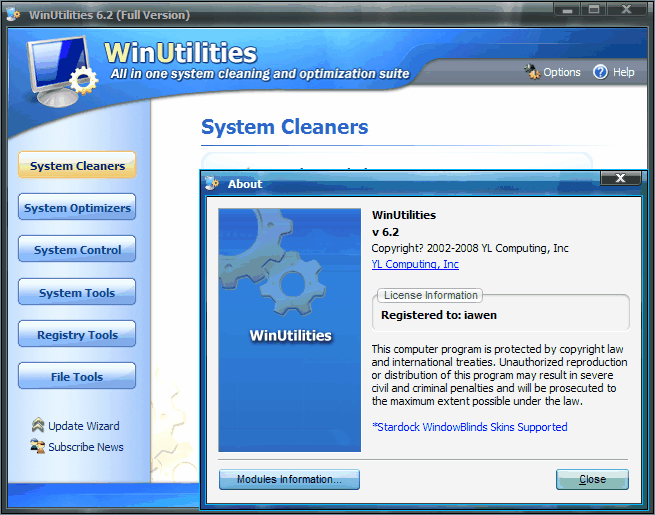
Task: Open the Registry Tools category
Action: [x=77, y=335]
